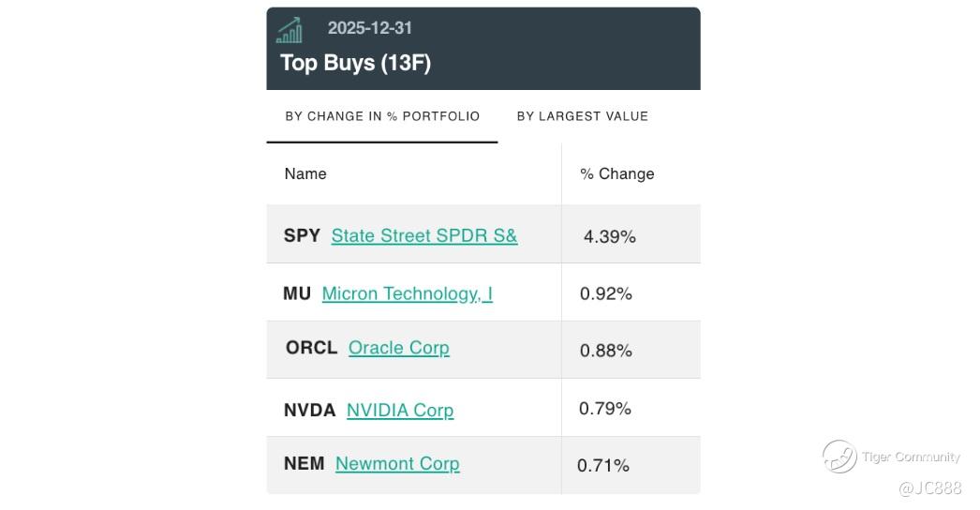Screen dimensions: 980x510
Task: Open the NVIDIA Corp link
Action: (399, 410)
